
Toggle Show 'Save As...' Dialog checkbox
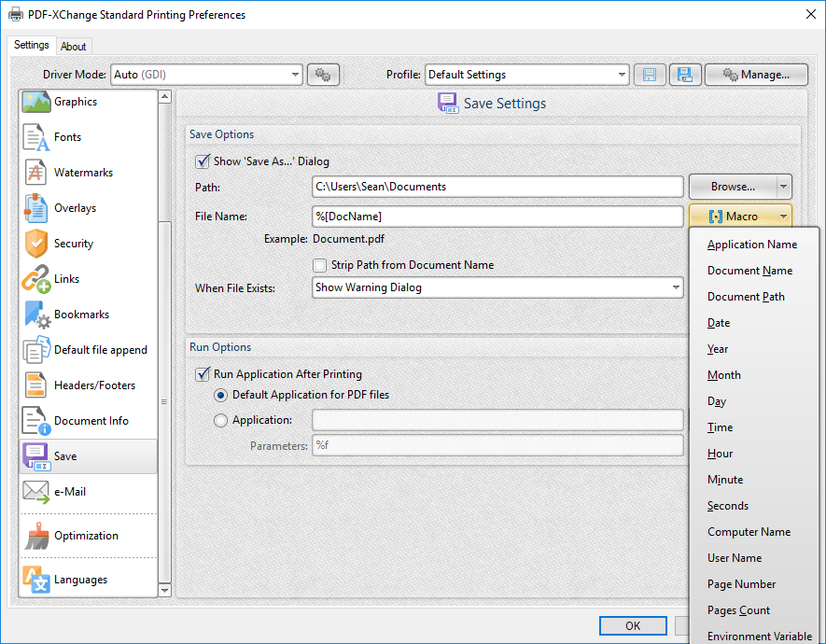pos(203,161)
